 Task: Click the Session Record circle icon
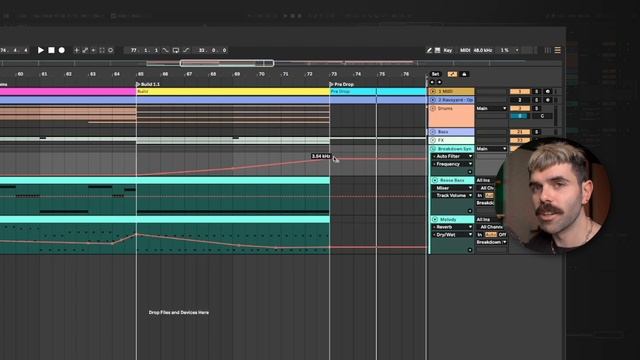tap(111, 50)
